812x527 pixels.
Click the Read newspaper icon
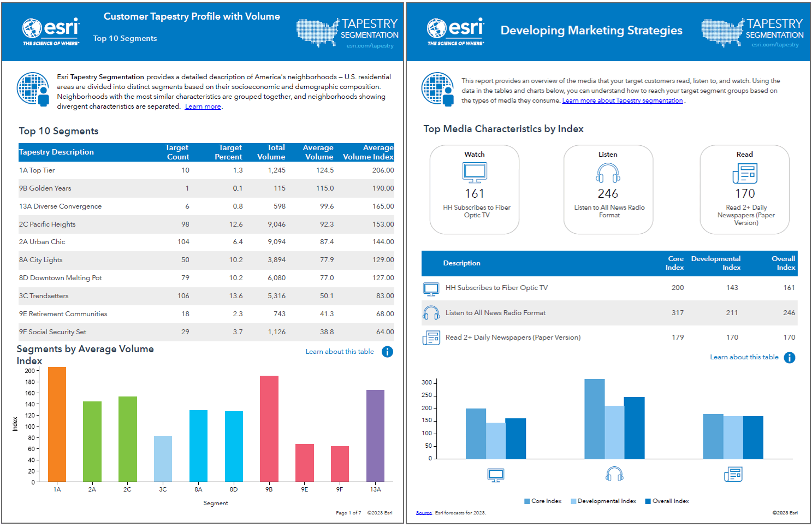coord(744,174)
